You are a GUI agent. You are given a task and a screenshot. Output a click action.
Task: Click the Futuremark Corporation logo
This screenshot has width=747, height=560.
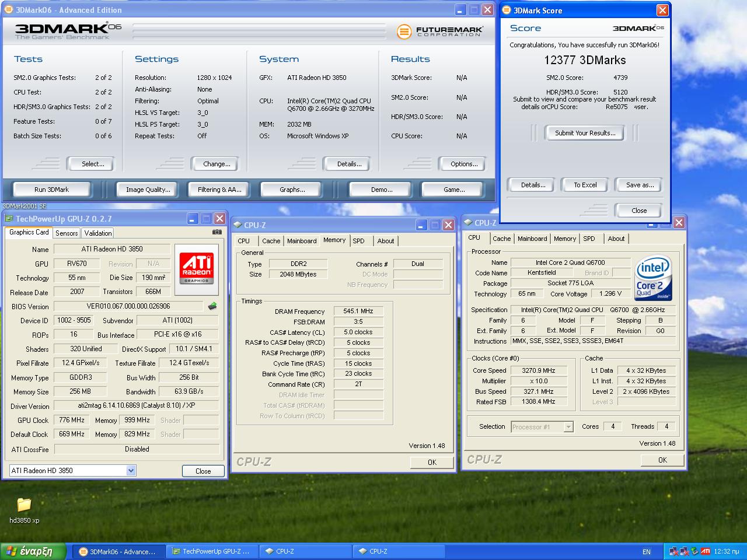coord(439,32)
